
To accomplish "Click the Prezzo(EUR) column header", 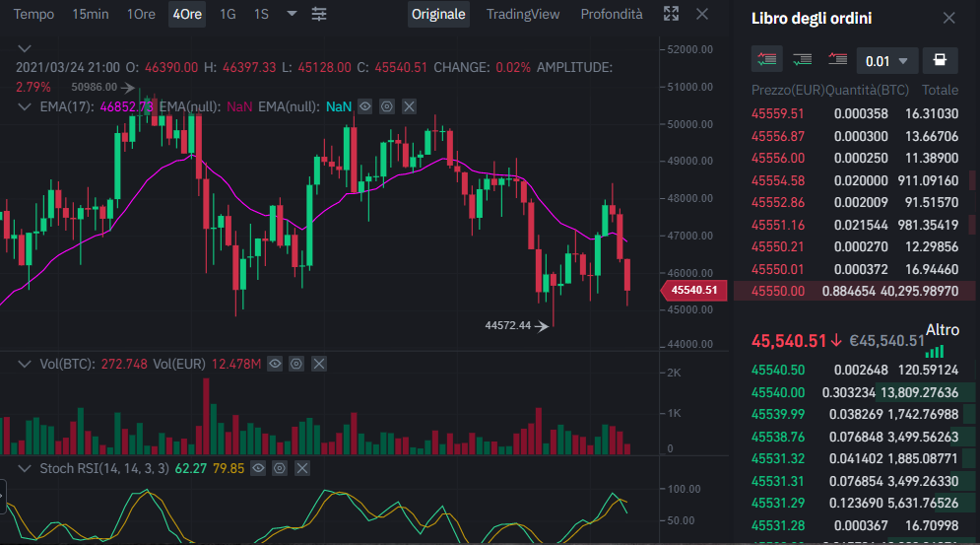I will tap(788, 90).
